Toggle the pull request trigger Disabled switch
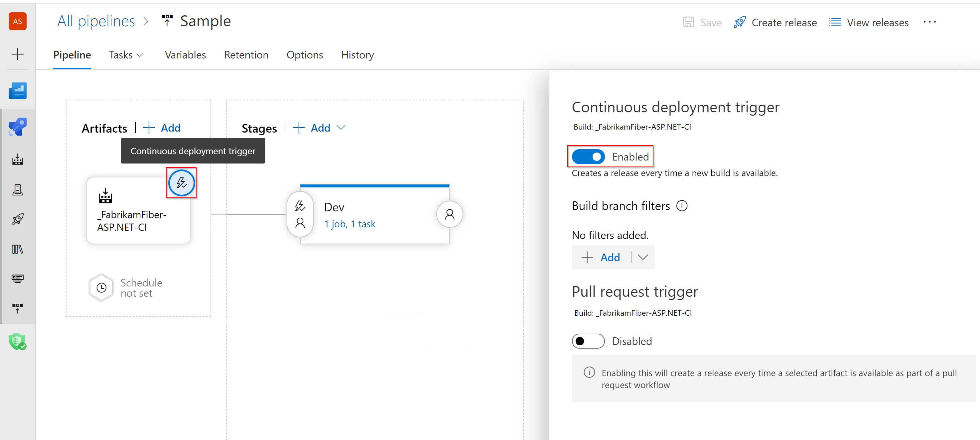 coord(587,341)
